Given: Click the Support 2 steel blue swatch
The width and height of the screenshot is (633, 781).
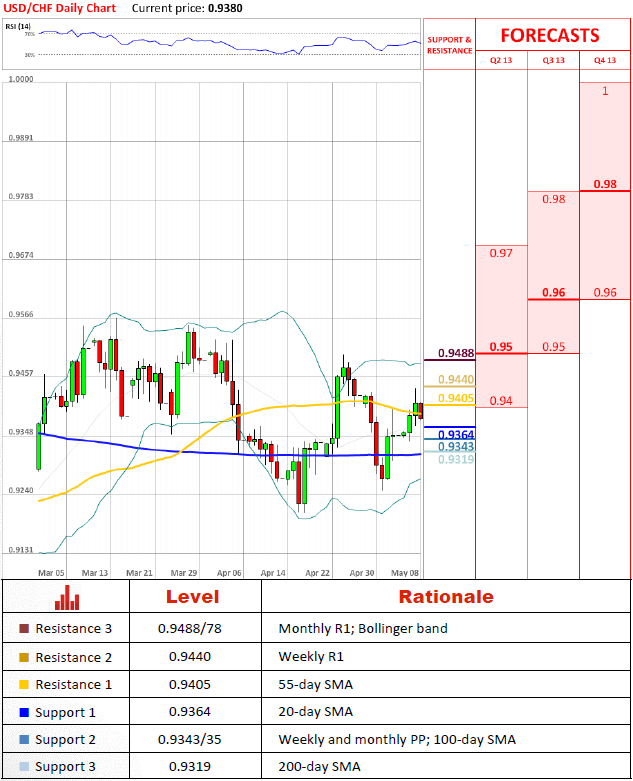Looking at the screenshot, I should click(24, 740).
